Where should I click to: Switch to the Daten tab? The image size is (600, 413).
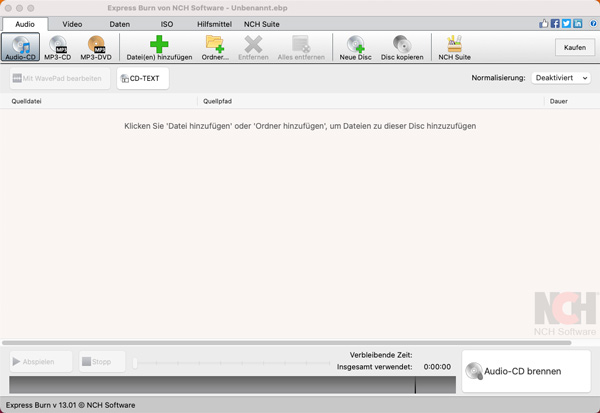click(x=119, y=24)
